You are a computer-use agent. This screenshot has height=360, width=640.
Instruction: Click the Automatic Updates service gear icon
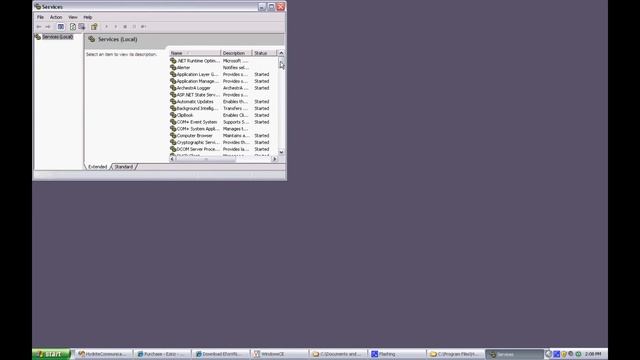(x=173, y=102)
